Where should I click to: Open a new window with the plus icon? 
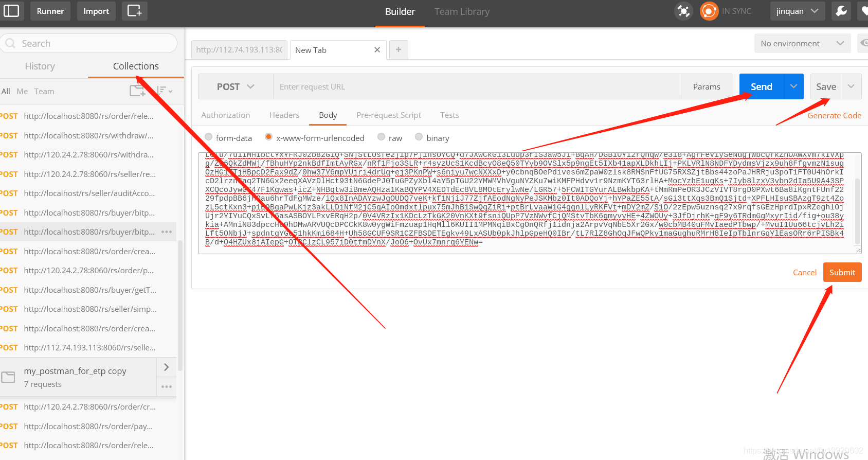[135, 11]
